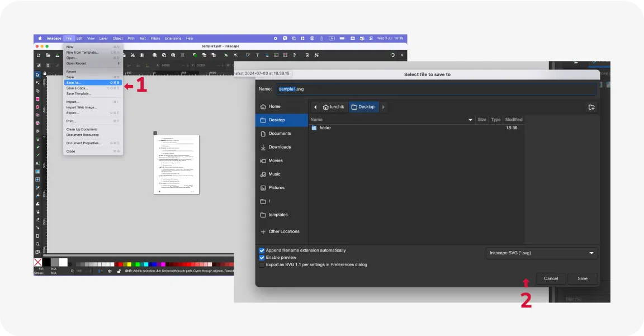Open the Filters menu
This screenshot has width=644, height=336.
tap(155, 39)
